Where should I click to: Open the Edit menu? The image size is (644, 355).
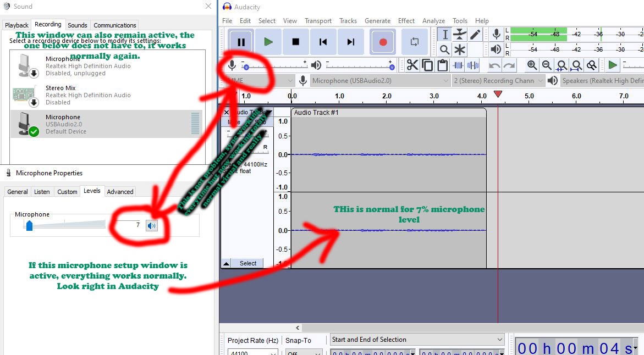[245, 20]
